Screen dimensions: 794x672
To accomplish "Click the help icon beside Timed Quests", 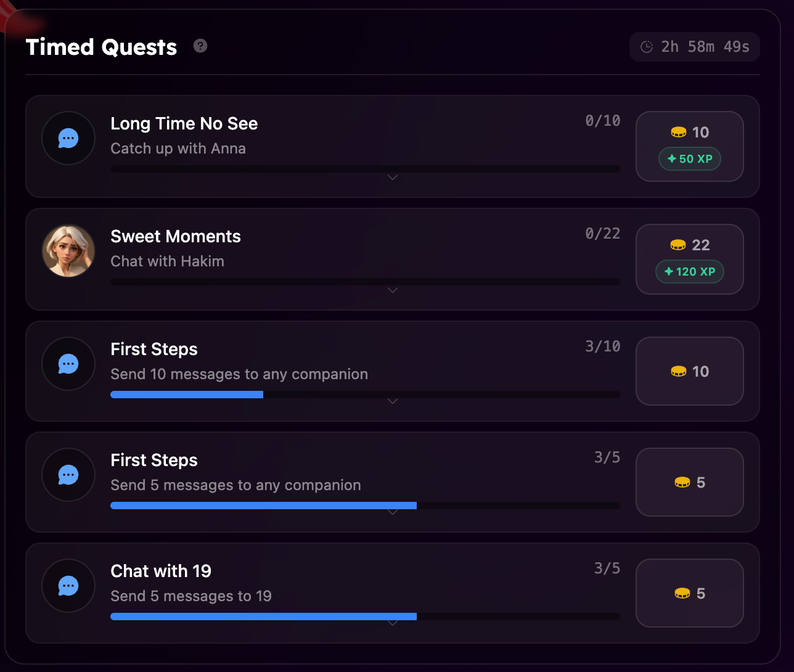I will [200, 46].
